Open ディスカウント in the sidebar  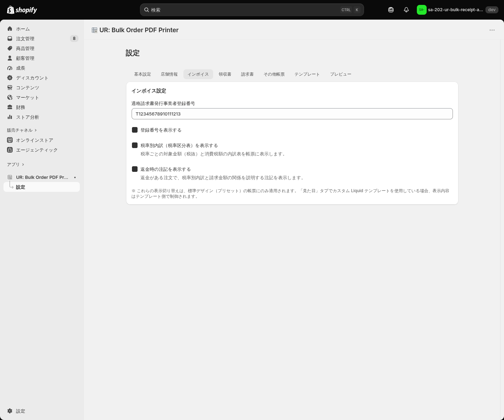[x=42, y=78]
